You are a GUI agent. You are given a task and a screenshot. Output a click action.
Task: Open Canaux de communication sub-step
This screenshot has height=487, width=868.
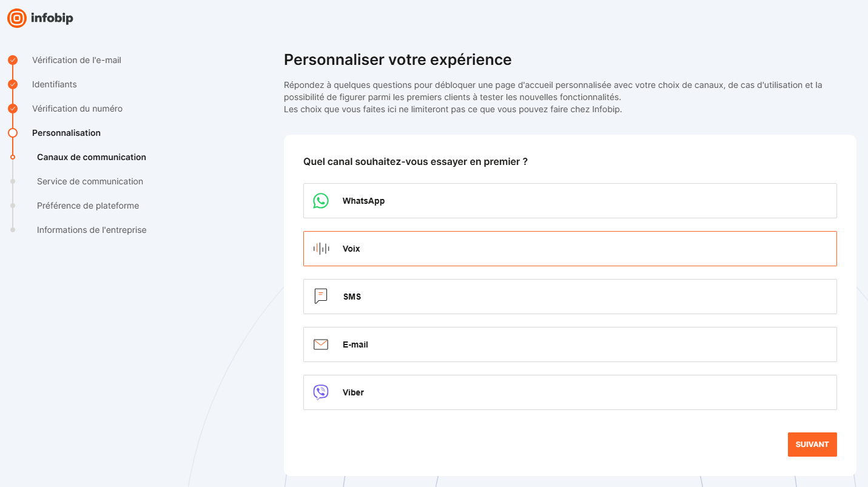pos(92,157)
